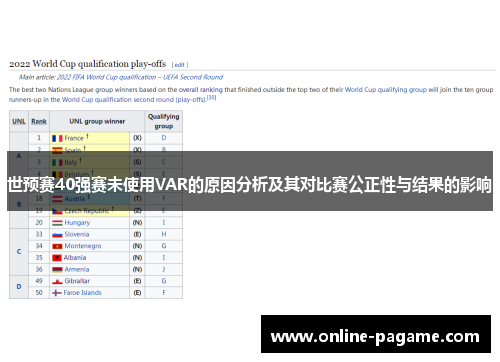The width and height of the screenshot is (500, 362).
Task: Open the Albania team link
Action: coord(75,258)
